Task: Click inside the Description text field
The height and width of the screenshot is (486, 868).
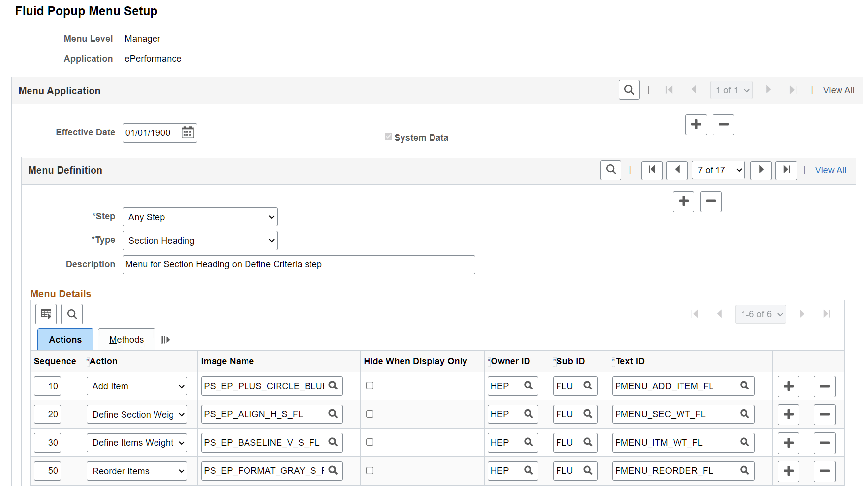Action: (x=299, y=264)
